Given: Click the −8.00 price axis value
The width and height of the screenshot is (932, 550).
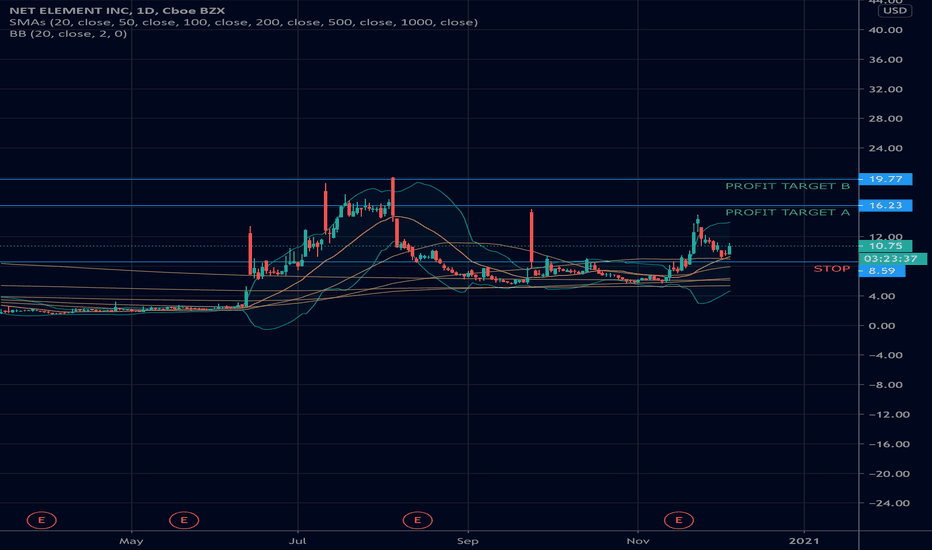Looking at the screenshot, I should click(x=885, y=385).
